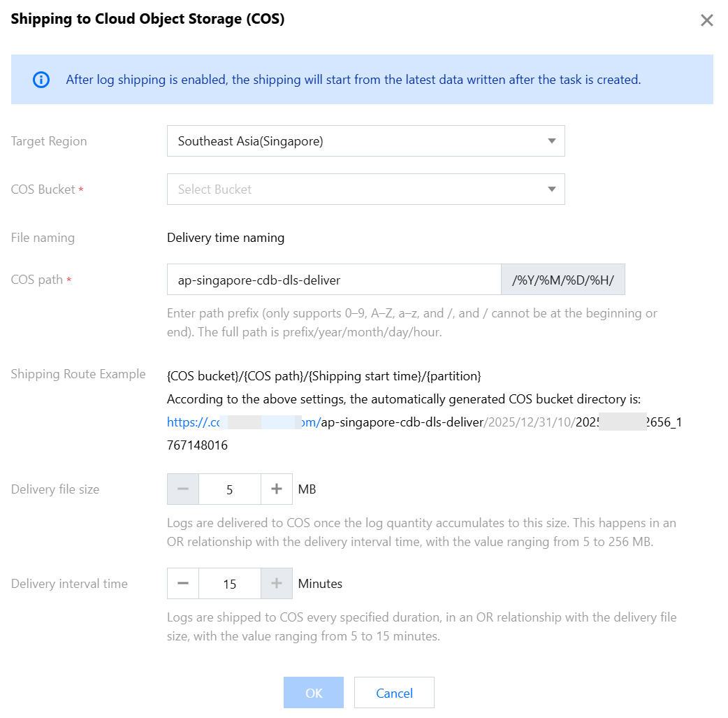Click the /%Y/%M/%D/%H/ path suffix
728x718 pixels.
[563, 280]
